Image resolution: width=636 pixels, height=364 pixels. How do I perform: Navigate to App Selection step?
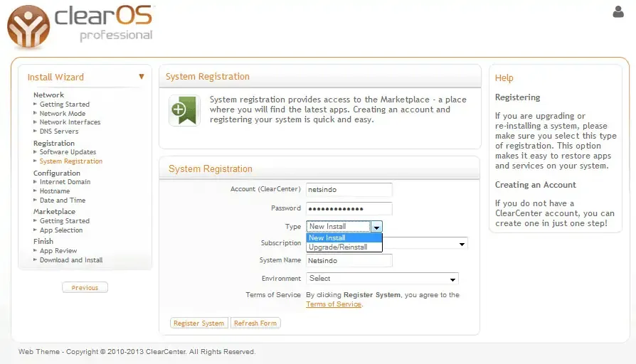(x=61, y=230)
